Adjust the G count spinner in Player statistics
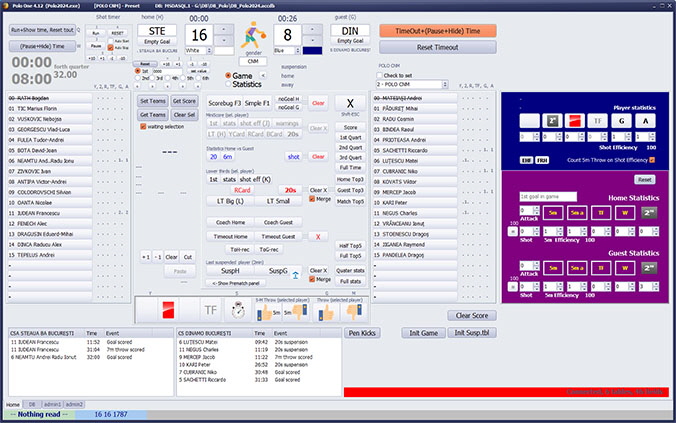676x423 pixels. [x=627, y=137]
